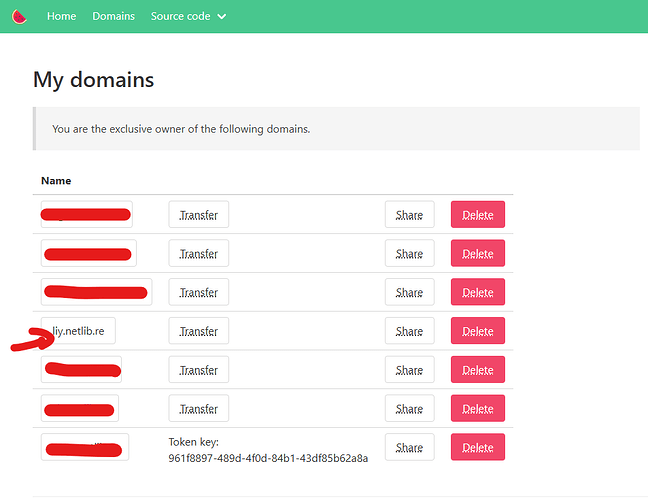The height and width of the screenshot is (500, 648).
Task: Click Delete in the second domain row
Action: tap(478, 253)
